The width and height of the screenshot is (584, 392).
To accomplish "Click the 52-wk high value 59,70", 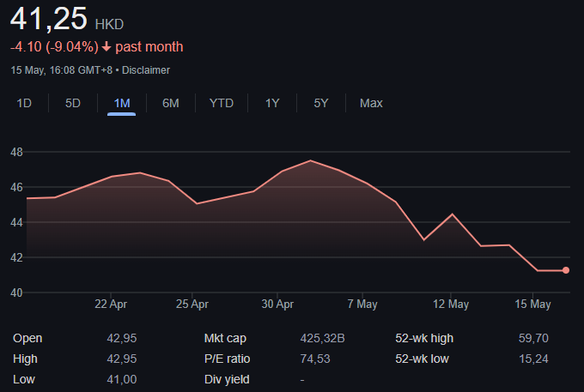I will tap(533, 339).
